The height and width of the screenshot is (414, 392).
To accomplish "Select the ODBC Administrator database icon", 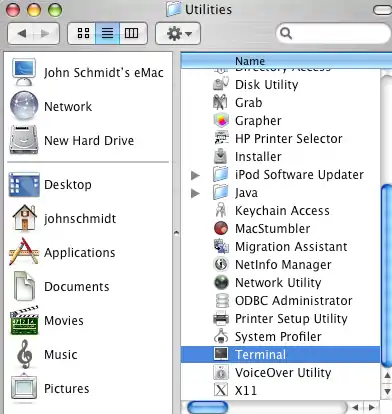I will coord(222,300).
